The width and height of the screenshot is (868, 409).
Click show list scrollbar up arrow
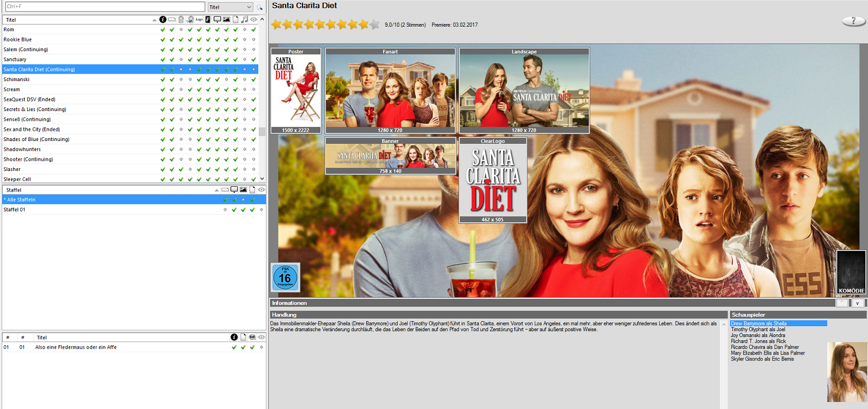pyautogui.click(x=262, y=19)
